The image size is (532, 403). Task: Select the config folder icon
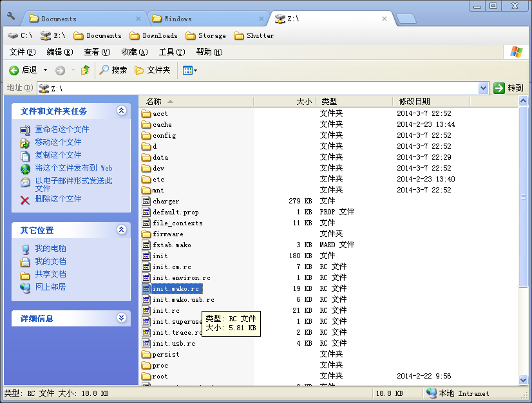[x=146, y=135]
